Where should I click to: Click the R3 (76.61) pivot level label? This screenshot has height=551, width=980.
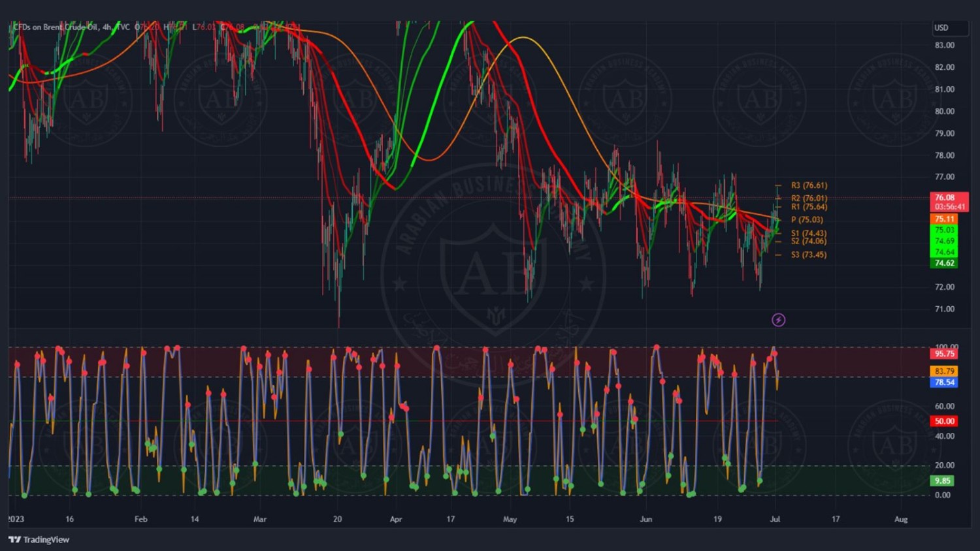pos(809,185)
